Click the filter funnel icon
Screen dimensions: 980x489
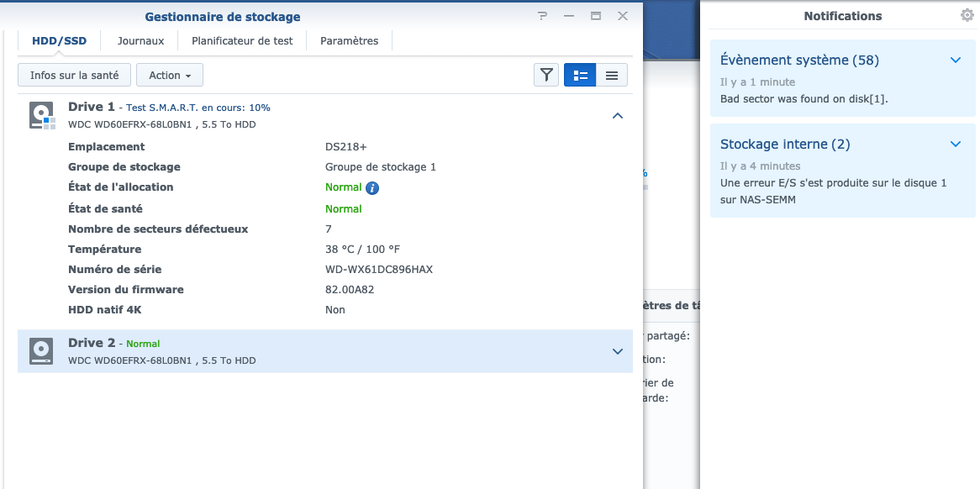pyautogui.click(x=546, y=75)
